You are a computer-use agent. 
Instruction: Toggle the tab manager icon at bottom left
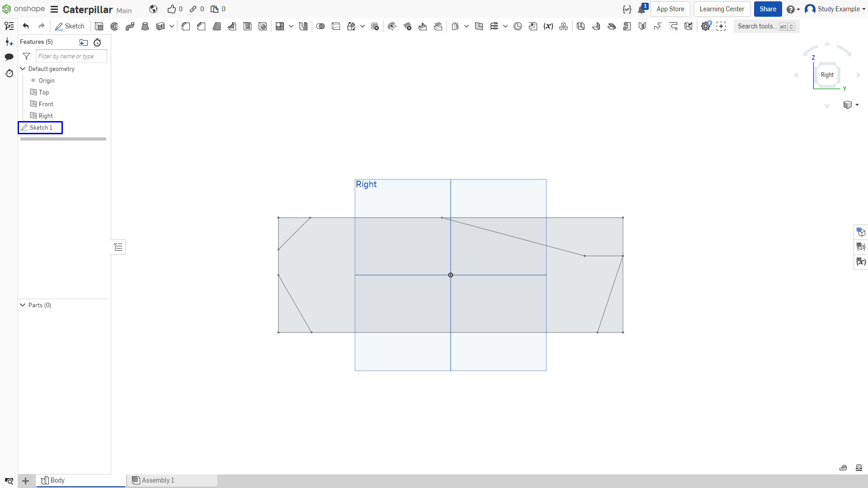(9, 481)
